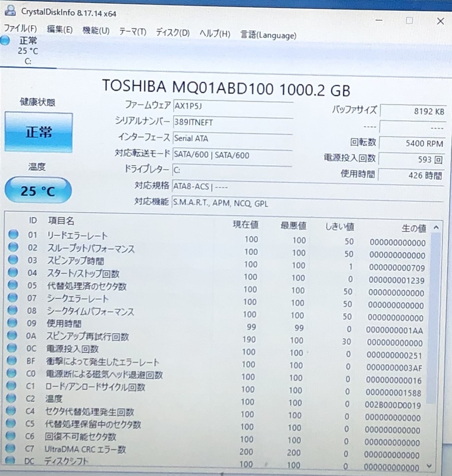
Task: Select the UltraDMA CRC エラー数 row name
Action: (x=85, y=449)
